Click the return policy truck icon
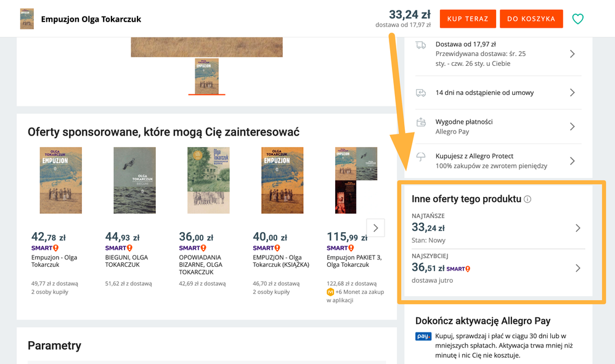This screenshot has width=615, height=364. tap(421, 92)
